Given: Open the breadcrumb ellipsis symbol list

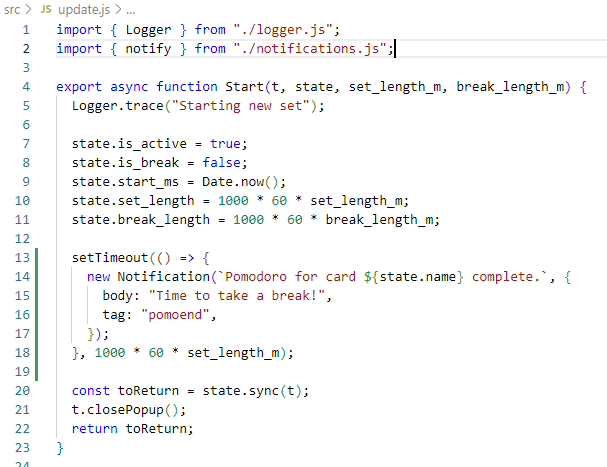Looking at the screenshot, I should tap(131, 10).
